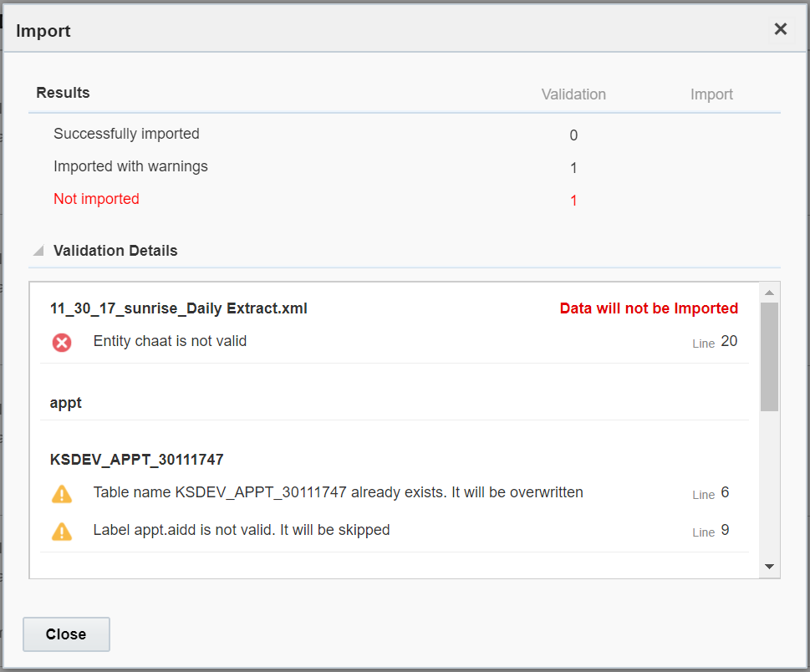The height and width of the screenshot is (672, 810).
Task: Click the scrollbar up arrow in validation list
Action: 769,292
